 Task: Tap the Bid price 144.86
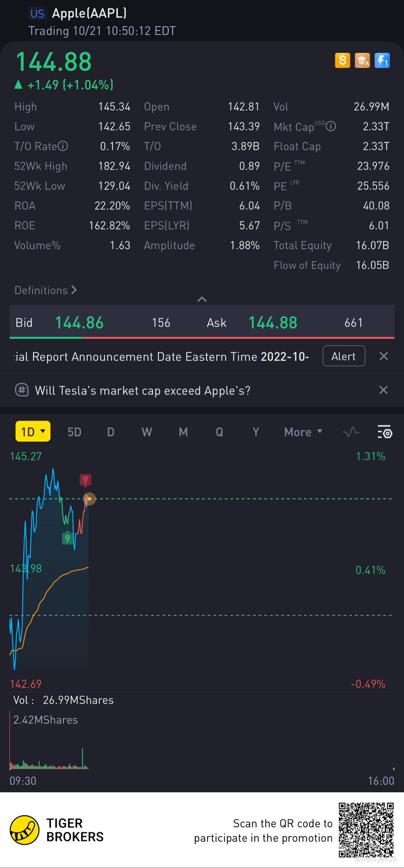tap(79, 322)
